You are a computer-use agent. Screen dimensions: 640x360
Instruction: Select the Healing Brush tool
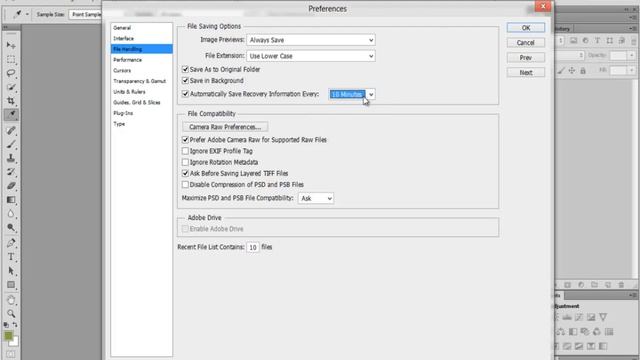[11, 131]
